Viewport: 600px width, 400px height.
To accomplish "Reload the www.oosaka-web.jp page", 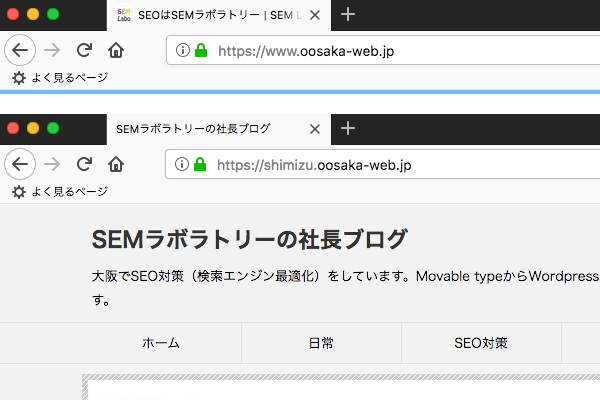I will click(x=84, y=50).
